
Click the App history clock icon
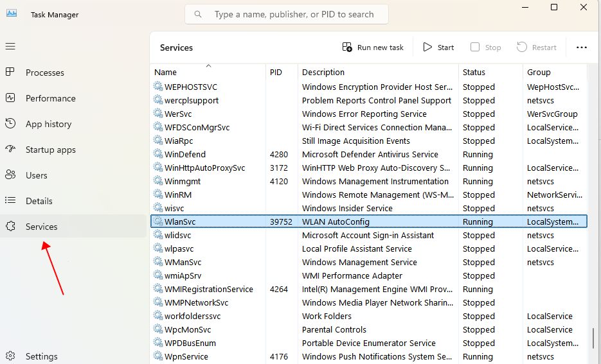coord(10,123)
